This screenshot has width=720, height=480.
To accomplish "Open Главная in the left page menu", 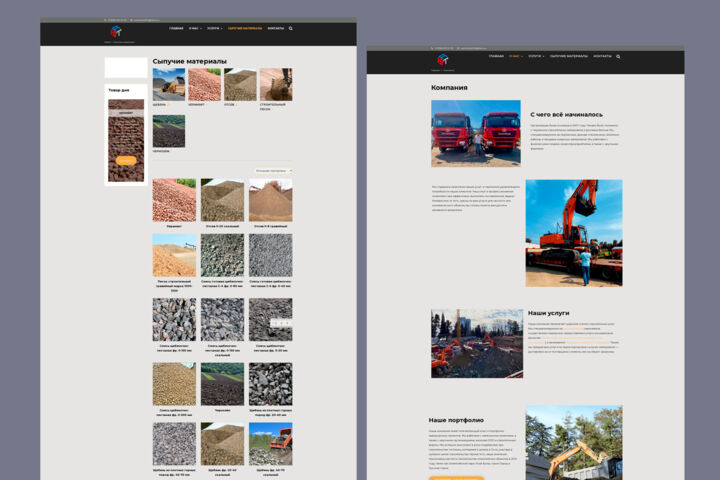I will tap(176, 28).
